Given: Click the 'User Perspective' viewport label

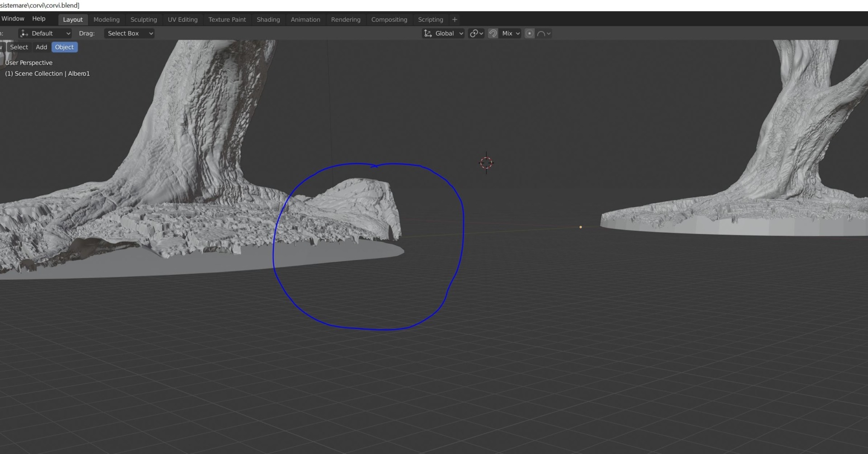Looking at the screenshot, I should 29,63.
